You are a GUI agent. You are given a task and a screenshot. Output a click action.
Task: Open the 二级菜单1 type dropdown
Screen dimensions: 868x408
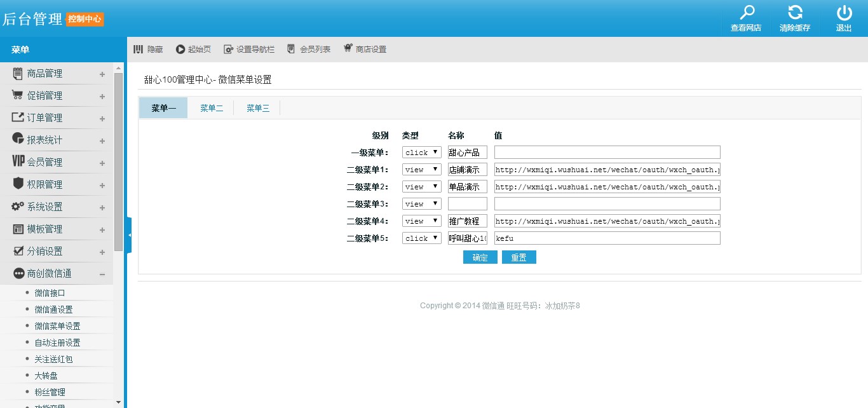coord(422,169)
